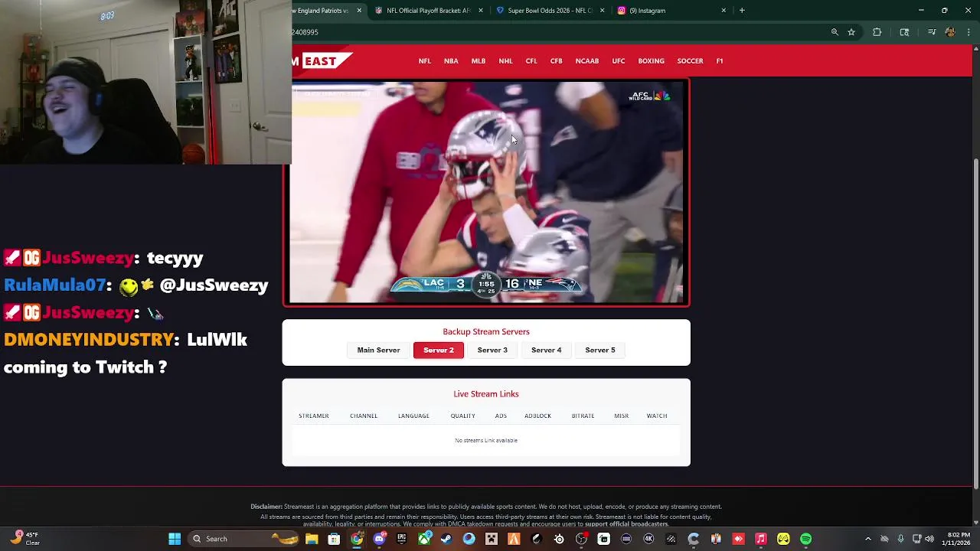Go to the CFL section

coord(531,61)
